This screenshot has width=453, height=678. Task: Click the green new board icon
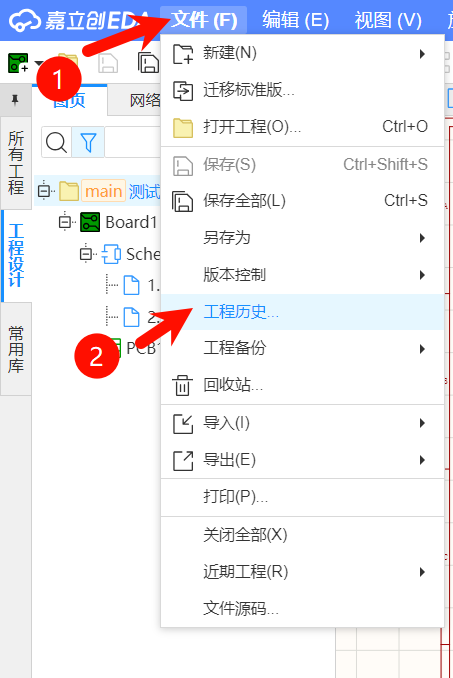(x=18, y=63)
